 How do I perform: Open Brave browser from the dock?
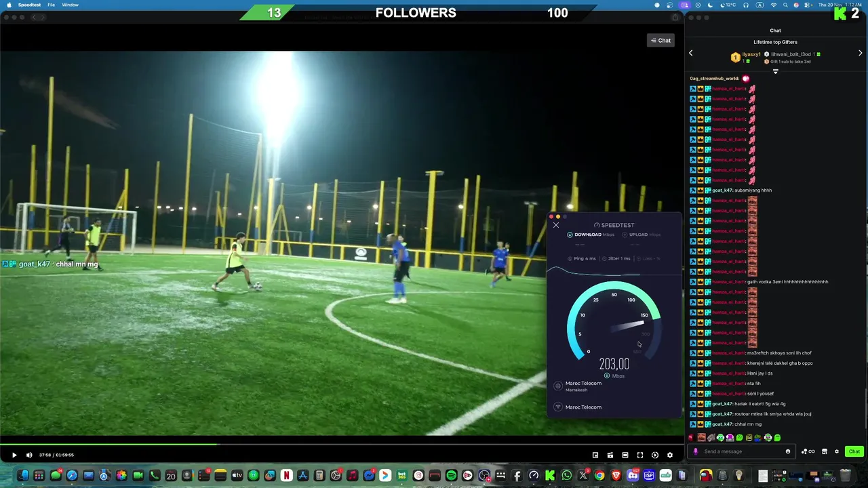[616, 476]
